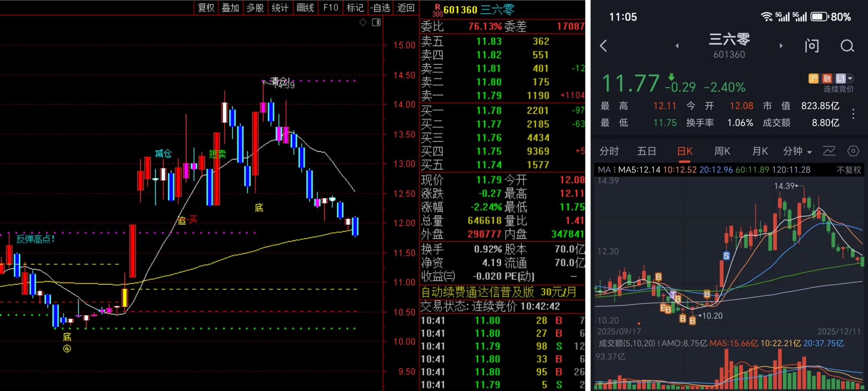868x391 pixels.
Task: Tap the red 融 margin badge
Action: 827,78
